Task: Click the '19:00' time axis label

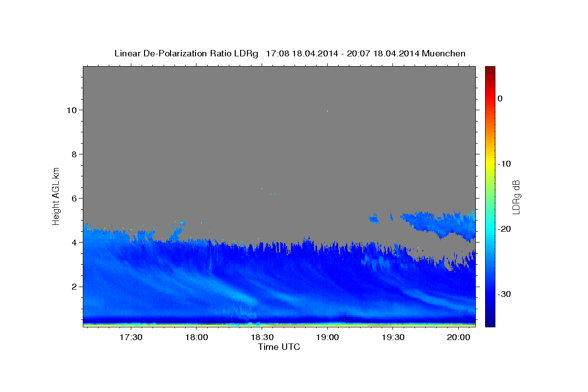Action: click(327, 337)
